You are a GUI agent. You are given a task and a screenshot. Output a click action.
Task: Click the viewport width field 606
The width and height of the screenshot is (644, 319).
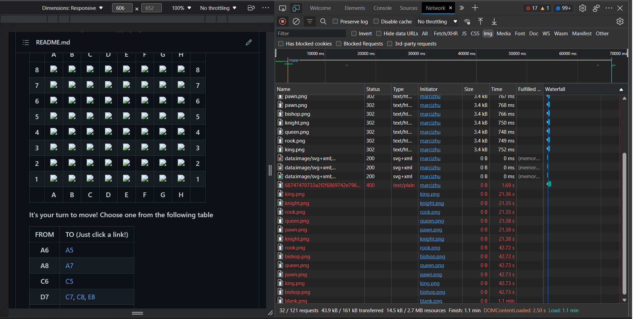122,8
